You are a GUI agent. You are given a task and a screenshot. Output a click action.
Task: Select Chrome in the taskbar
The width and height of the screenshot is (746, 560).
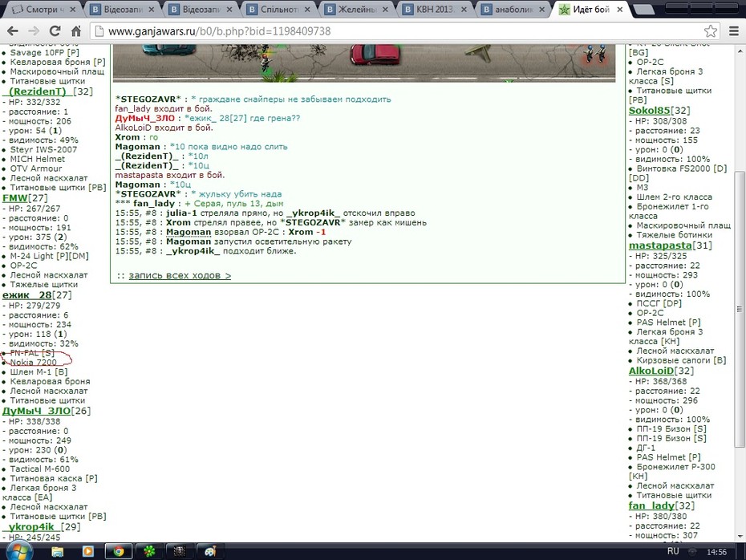tap(118, 551)
